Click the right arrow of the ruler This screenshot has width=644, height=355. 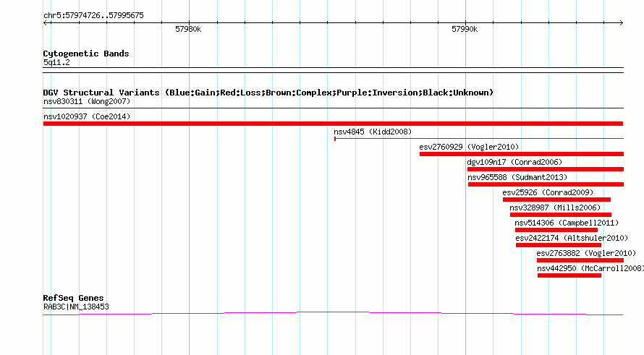pos(621,22)
